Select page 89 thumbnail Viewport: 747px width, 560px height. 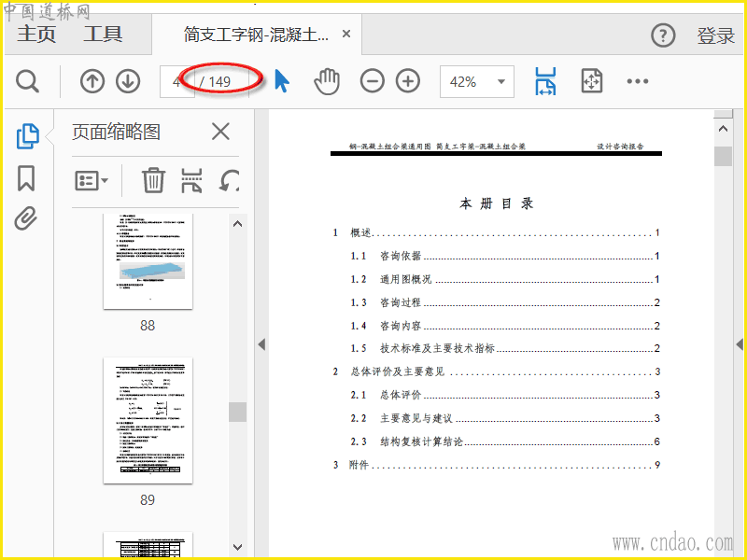148,421
